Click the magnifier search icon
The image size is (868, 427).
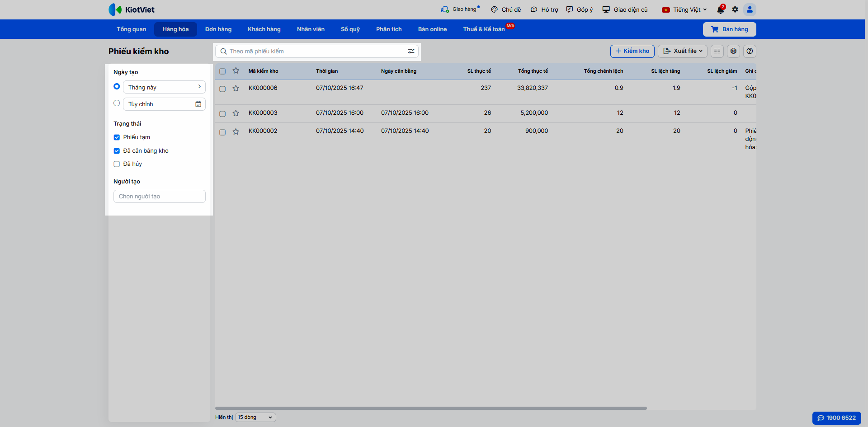223,52
